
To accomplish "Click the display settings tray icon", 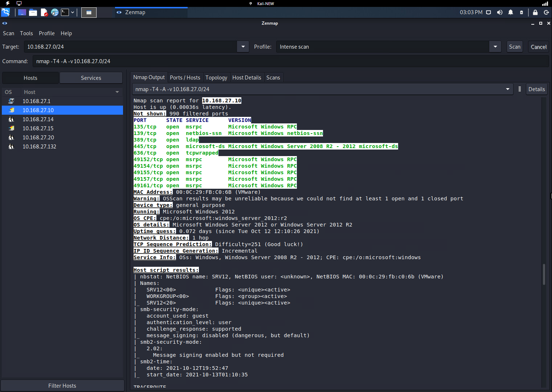I will [488, 12].
